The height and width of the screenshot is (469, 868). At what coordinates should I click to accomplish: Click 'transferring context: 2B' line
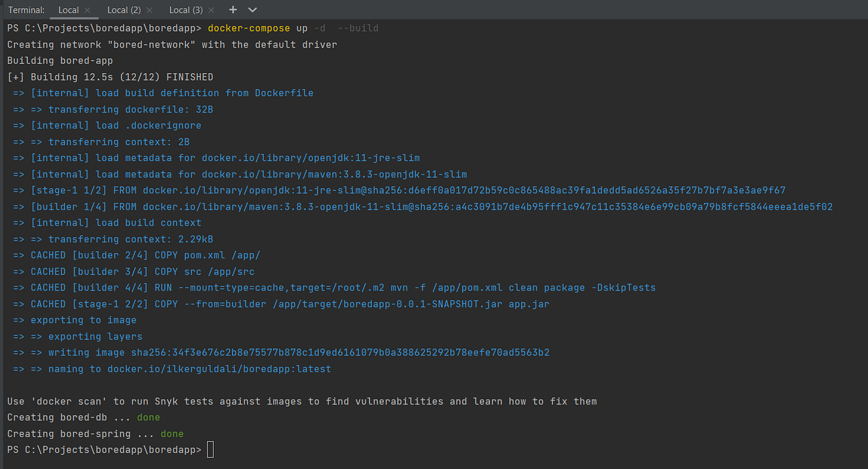coord(101,142)
